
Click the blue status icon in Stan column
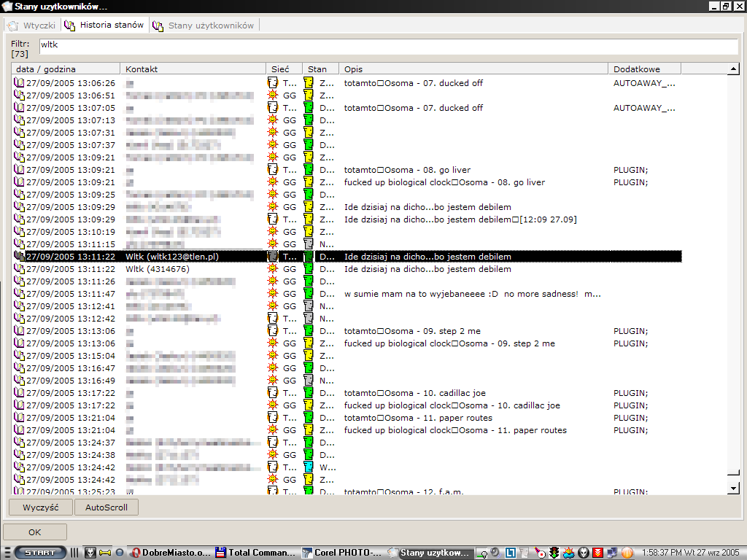point(309,467)
